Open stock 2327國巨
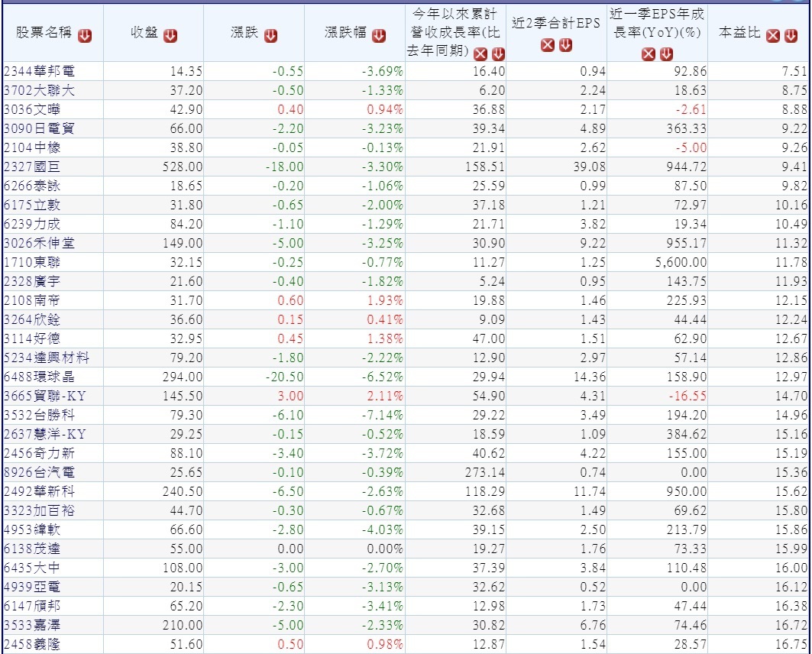Screen dimensions: 812x654 pyautogui.click(x=32, y=167)
